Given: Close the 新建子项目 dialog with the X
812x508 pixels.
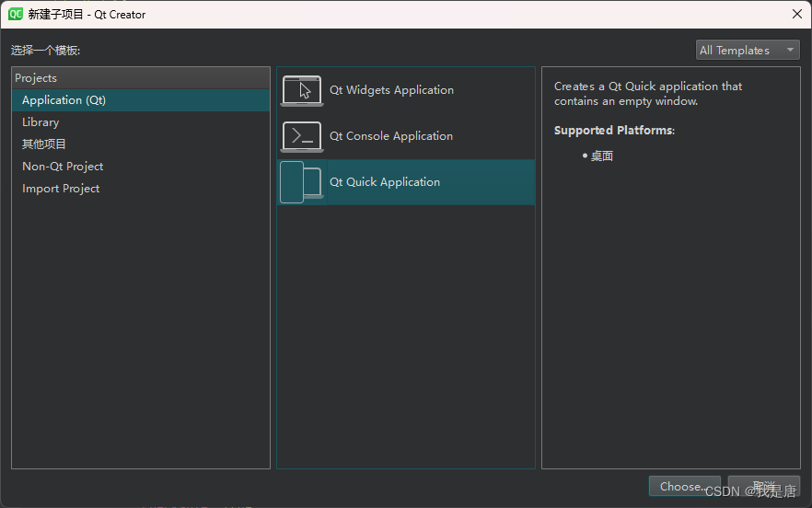Looking at the screenshot, I should click(797, 14).
